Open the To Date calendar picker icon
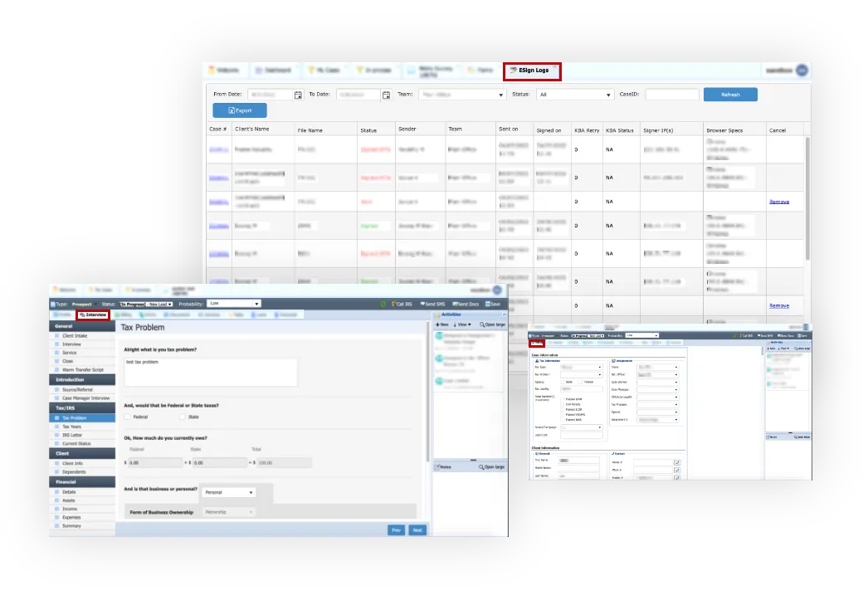This screenshot has height=595, width=868. pyautogui.click(x=387, y=95)
